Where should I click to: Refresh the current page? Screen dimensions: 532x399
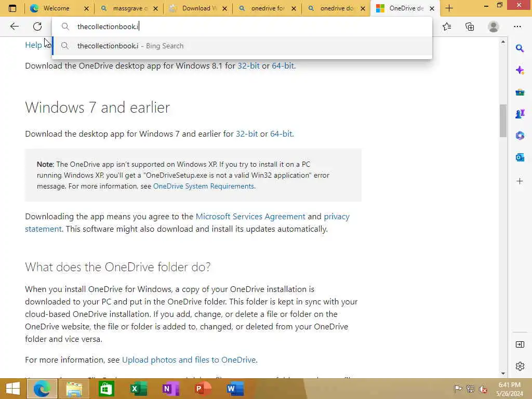click(37, 26)
